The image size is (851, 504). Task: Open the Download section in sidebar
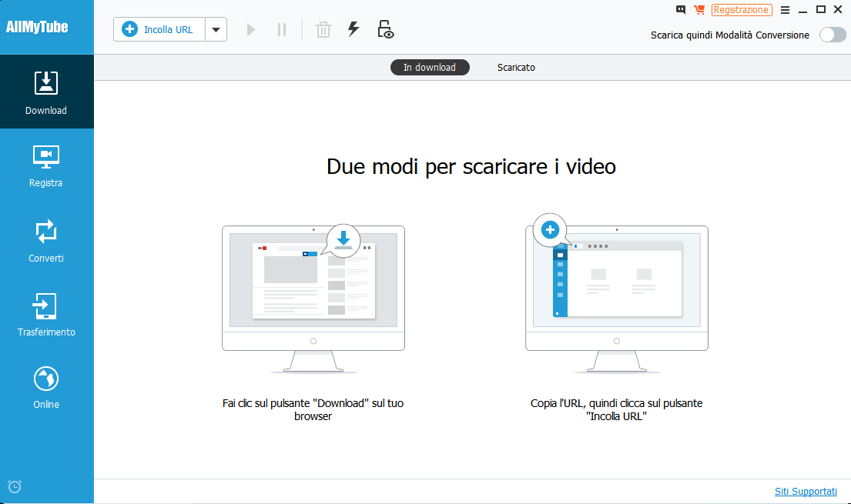point(46,92)
